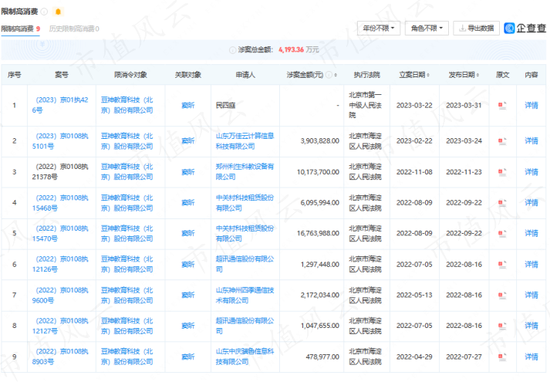
Task: Open 豆神教育科技 company link in row 9
Action: (x=127, y=357)
